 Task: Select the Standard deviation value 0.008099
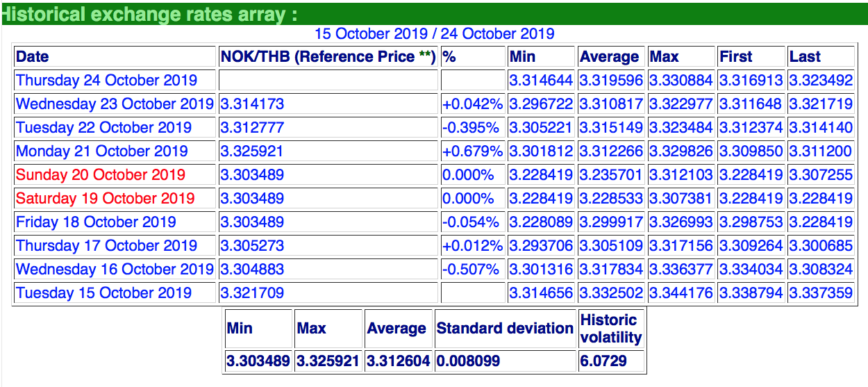(x=469, y=361)
